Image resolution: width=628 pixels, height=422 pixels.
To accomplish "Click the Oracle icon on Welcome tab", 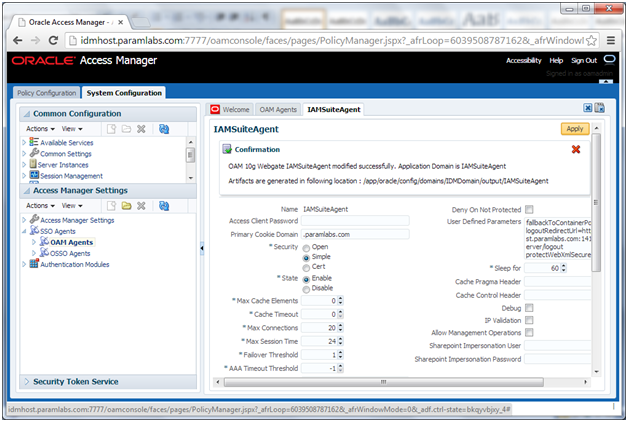I will pos(215,109).
